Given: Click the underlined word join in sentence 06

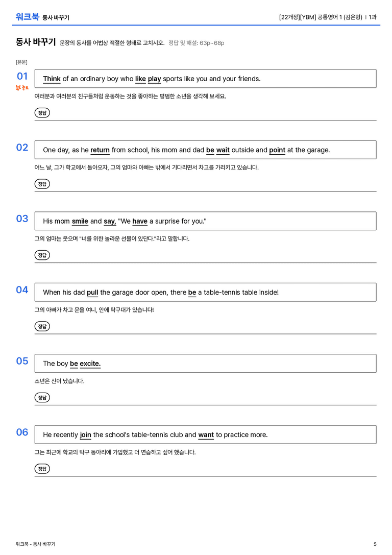Looking at the screenshot, I should tap(86, 435).
